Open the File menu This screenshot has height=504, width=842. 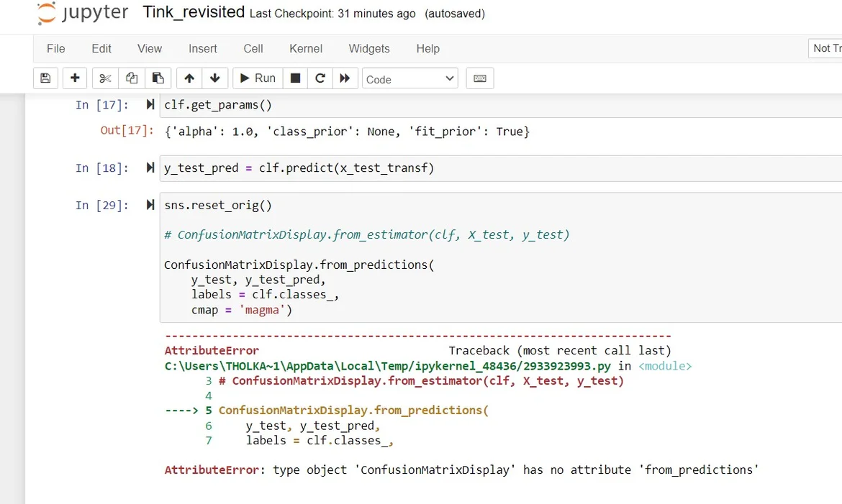(x=55, y=49)
